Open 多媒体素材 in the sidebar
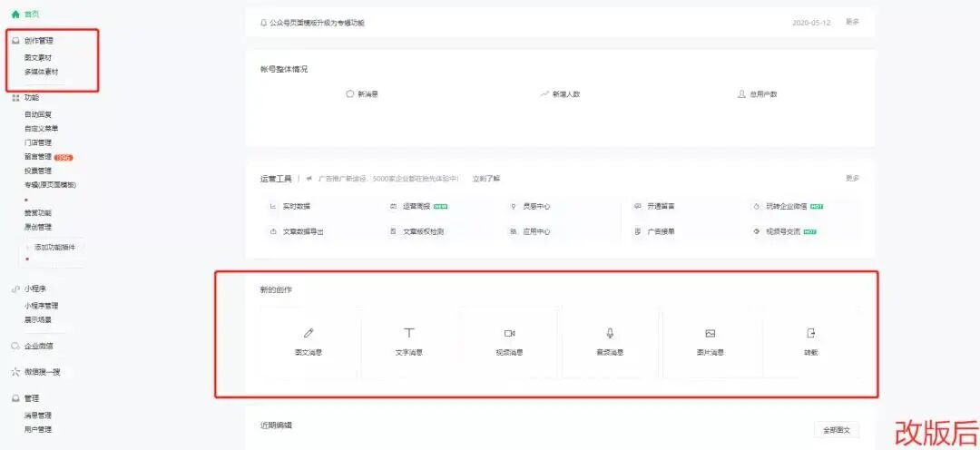This screenshot has height=450, width=980. 41,72
